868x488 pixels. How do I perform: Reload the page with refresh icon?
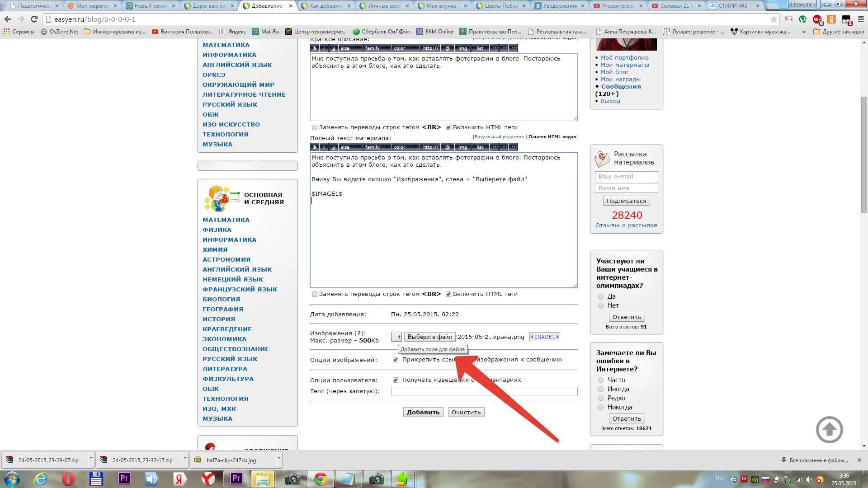34,19
